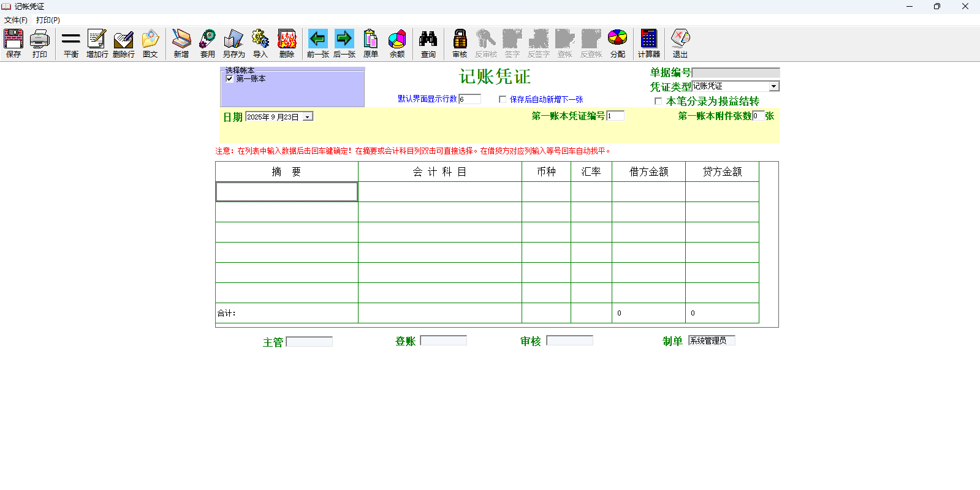Screen dimensions: 980x490
Task: Check the 本笔分录为损益结转 checkbox
Action: (x=658, y=101)
